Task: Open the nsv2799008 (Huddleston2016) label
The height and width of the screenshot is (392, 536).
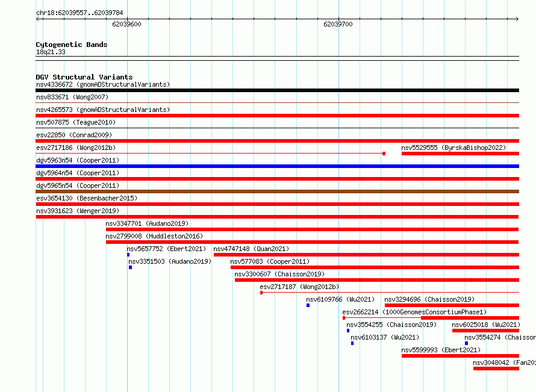Action: (x=154, y=236)
